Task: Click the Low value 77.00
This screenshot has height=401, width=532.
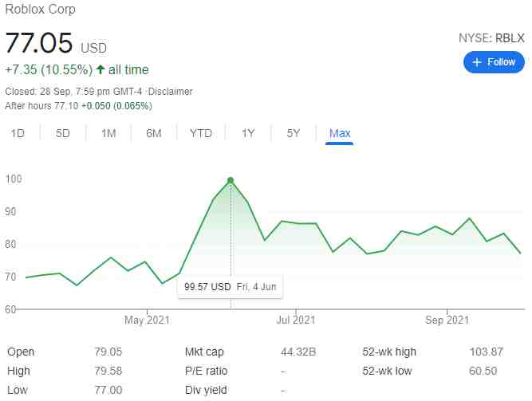Action: (x=108, y=390)
